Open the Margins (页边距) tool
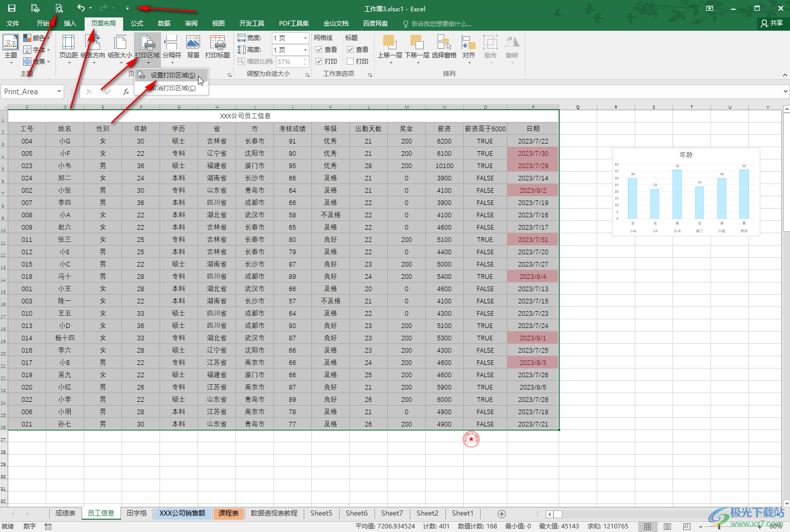The image size is (790, 532). click(69, 49)
